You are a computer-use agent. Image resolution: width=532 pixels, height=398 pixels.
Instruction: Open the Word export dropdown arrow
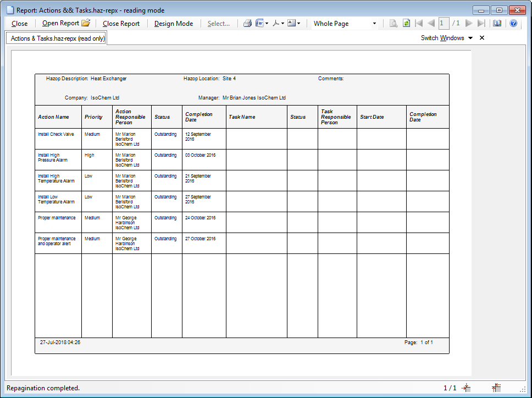[267, 24]
